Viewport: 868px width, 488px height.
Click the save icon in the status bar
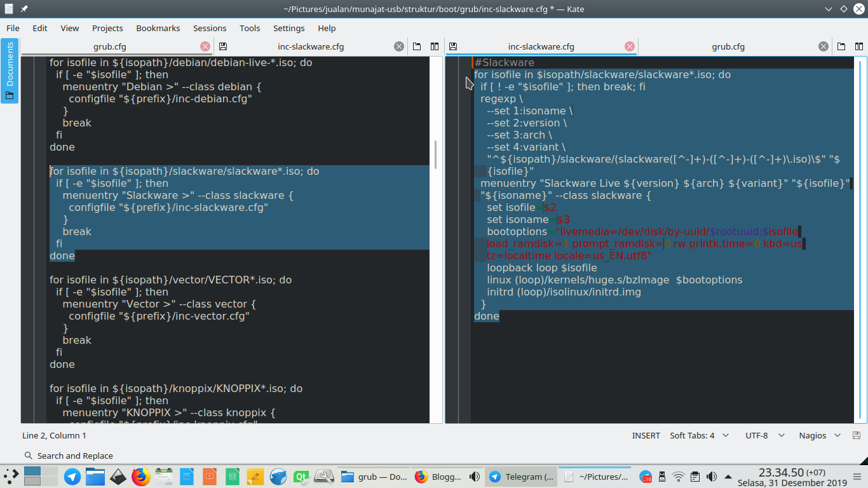[x=857, y=435]
